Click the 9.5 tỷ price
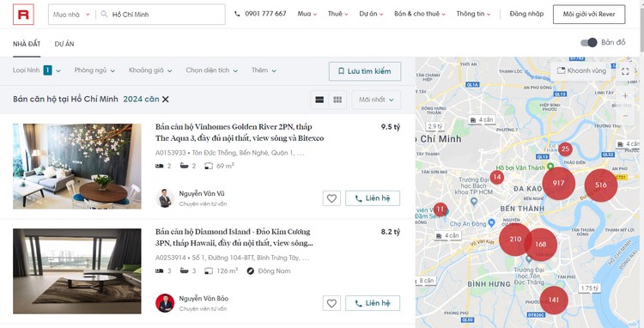This screenshot has height=328, width=644. 390,127
